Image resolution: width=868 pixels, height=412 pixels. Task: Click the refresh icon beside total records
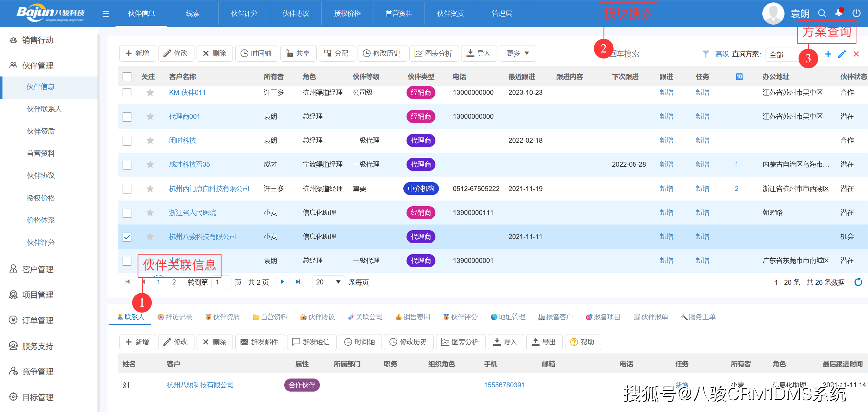858,282
